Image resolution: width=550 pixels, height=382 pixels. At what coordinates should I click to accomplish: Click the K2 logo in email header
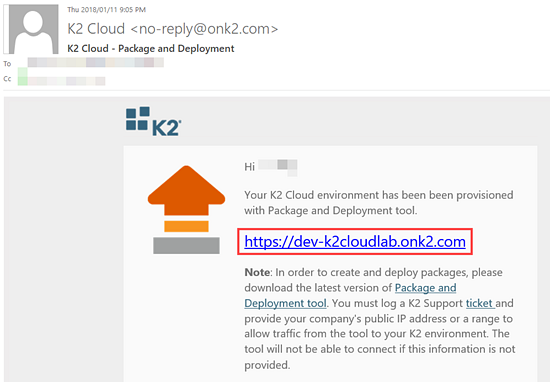[x=153, y=121]
